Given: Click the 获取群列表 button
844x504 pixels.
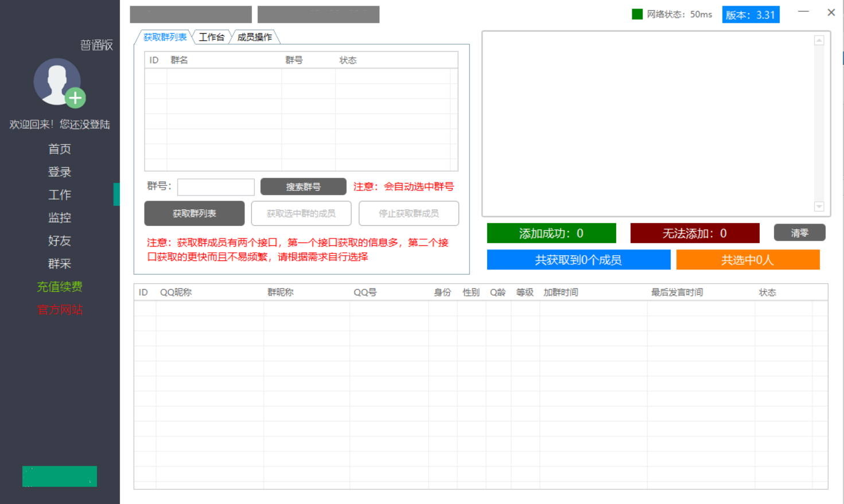Looking at the screenshot, I should (x=195, y=213).
